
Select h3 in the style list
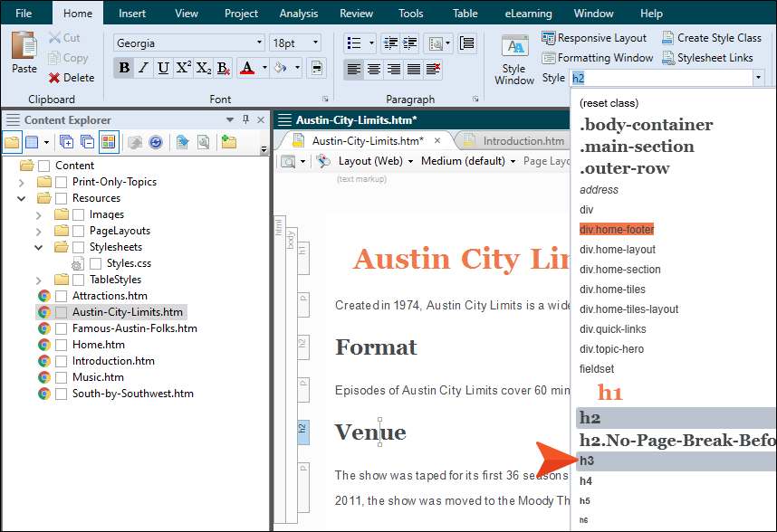click(676, 461)
